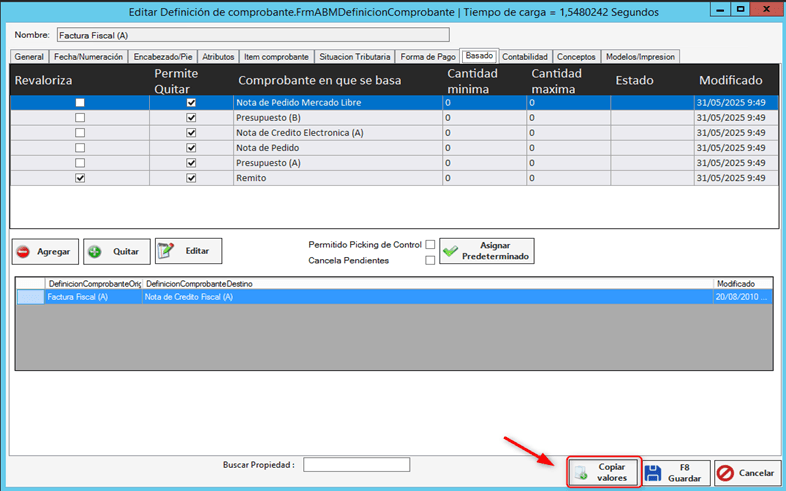The image size is (786, 491).
Task: Click the red Agregar icon button
Action: 46,251
